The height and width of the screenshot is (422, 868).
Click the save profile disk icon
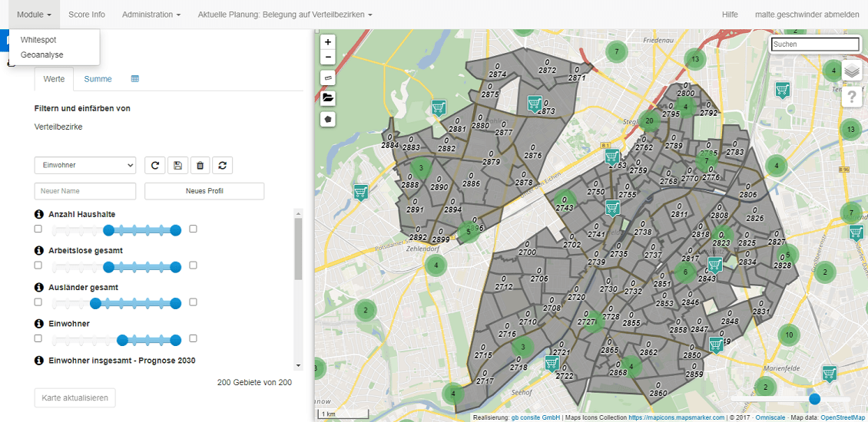click(177, 165)
